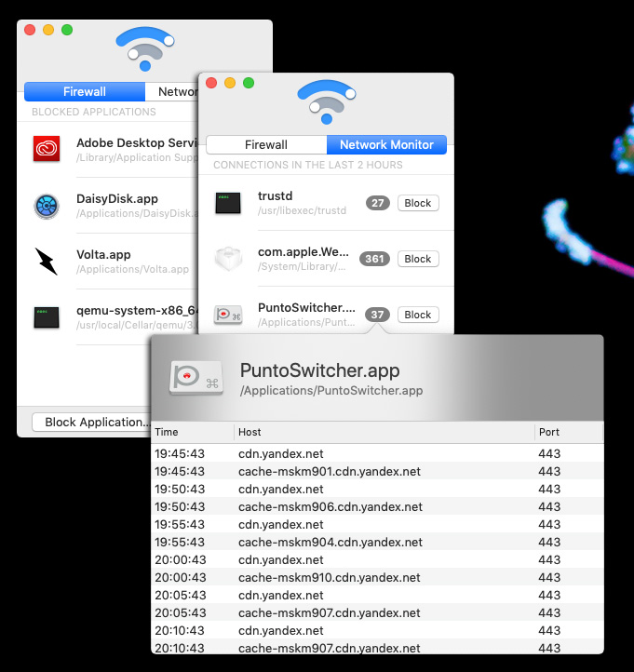
Task: Click PuntoSwitcher.... name in connections list
Action: pos(306,308)
